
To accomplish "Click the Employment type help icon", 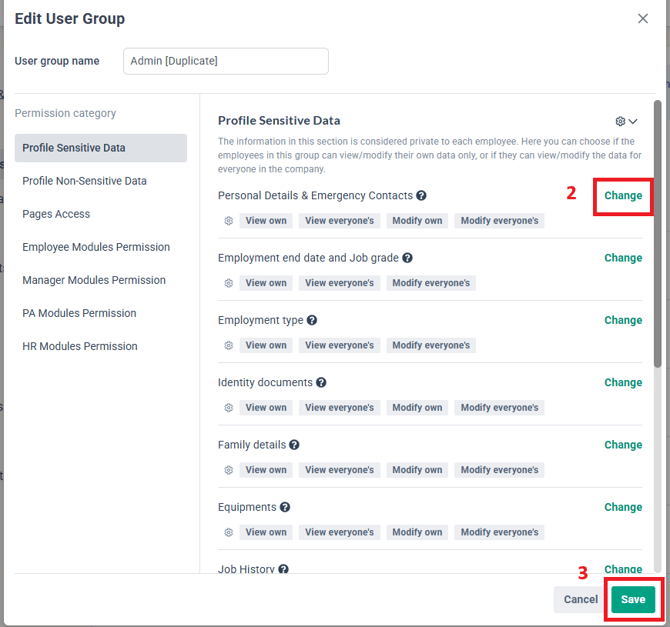I will pyautogui.click(x=312, y=320).
